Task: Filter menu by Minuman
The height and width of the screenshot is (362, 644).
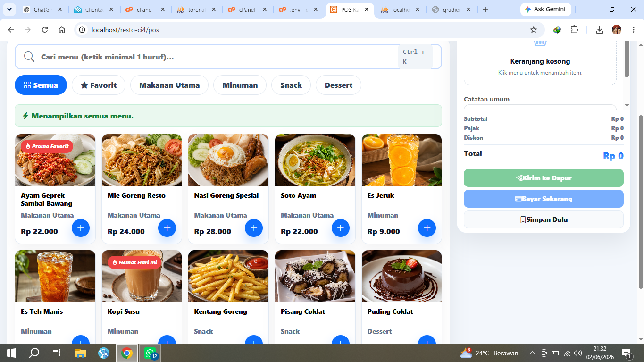Action: coord(240,85)
